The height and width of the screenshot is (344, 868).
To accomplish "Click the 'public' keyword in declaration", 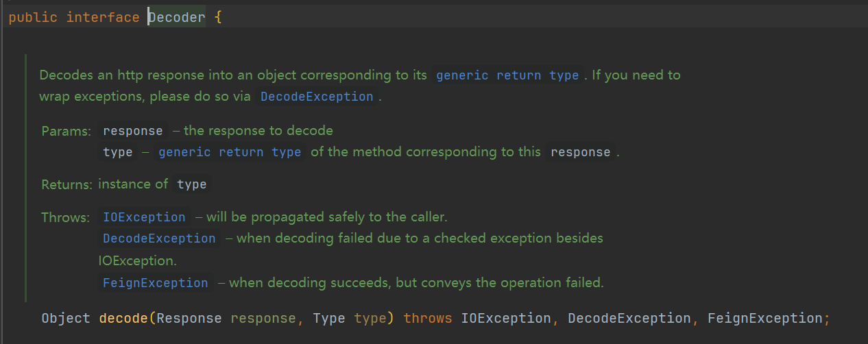I will click(33, 17).
